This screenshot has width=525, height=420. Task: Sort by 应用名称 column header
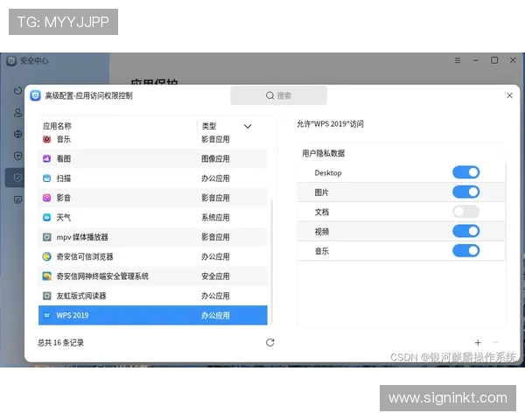57,126
